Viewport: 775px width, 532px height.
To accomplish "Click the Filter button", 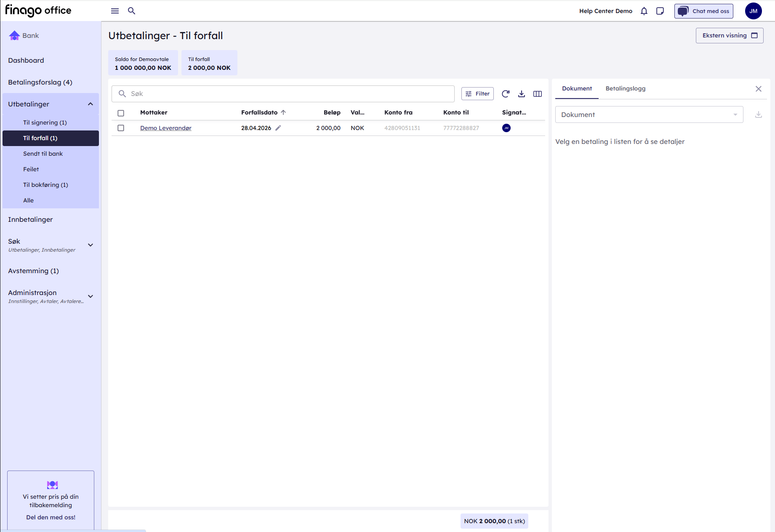I will tap(477, 94).
